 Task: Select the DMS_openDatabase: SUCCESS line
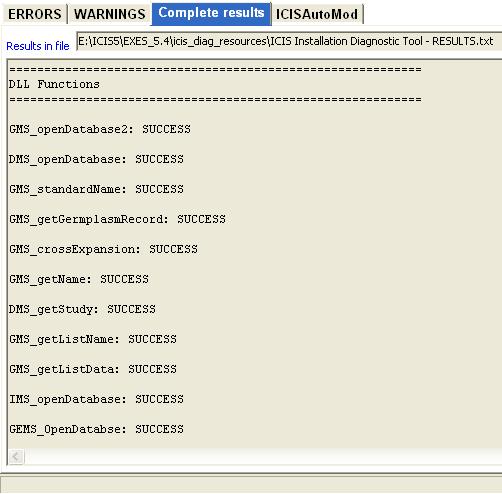tap(96, 159)
